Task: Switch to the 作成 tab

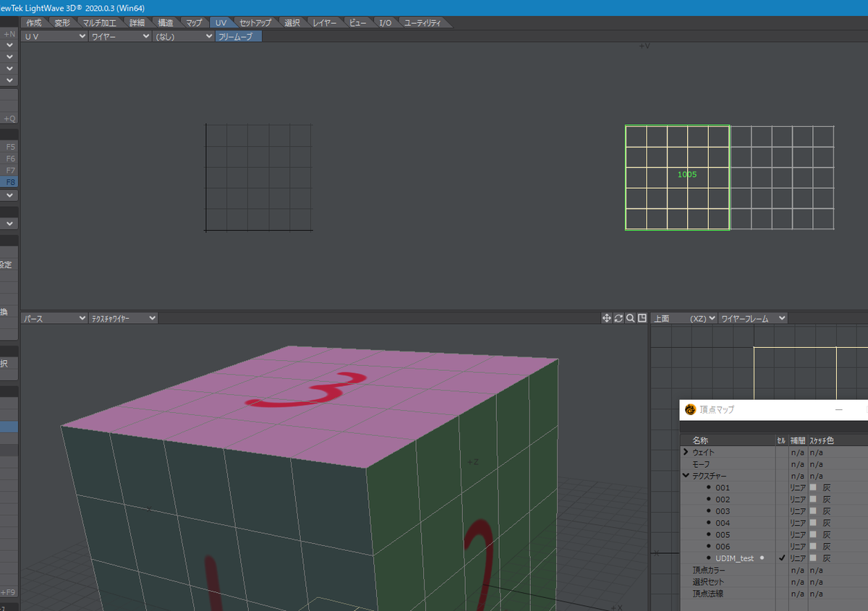Action: pyautogui.click(x=34, y=23)
